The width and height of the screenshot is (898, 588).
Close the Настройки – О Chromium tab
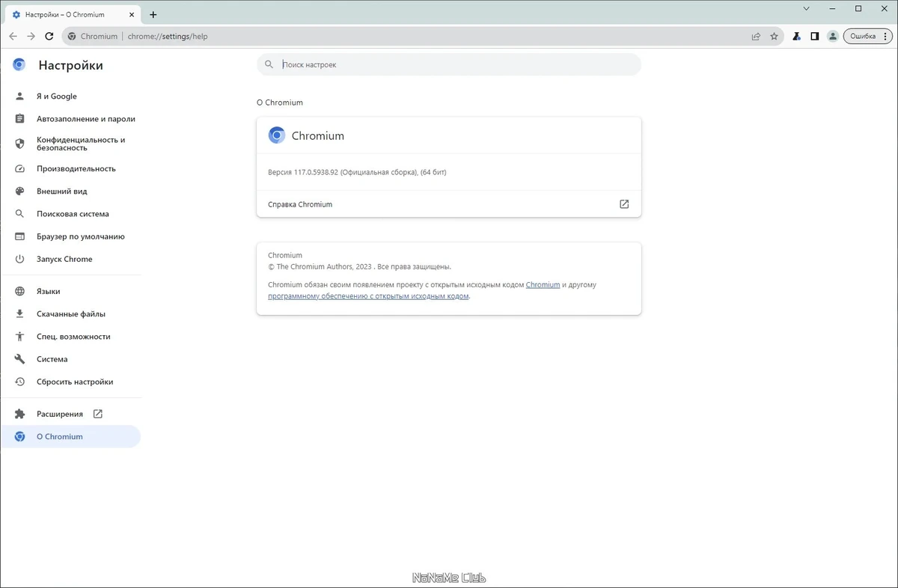click(x=133, y=14)
